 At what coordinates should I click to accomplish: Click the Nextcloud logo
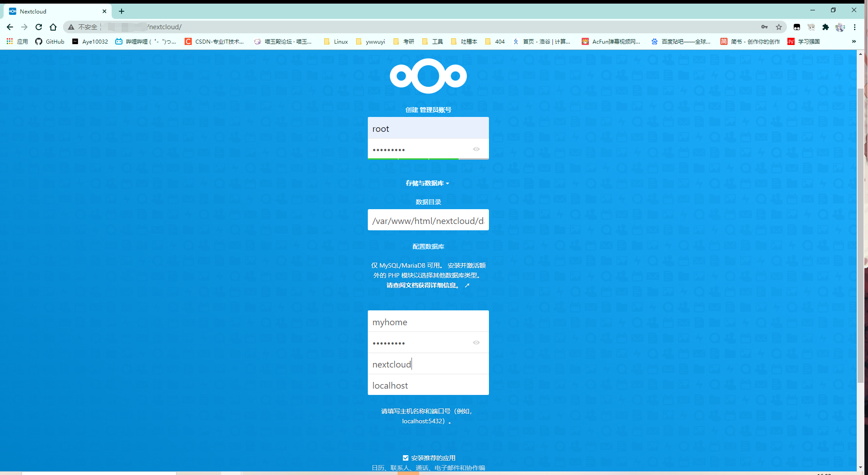[428, 76]
